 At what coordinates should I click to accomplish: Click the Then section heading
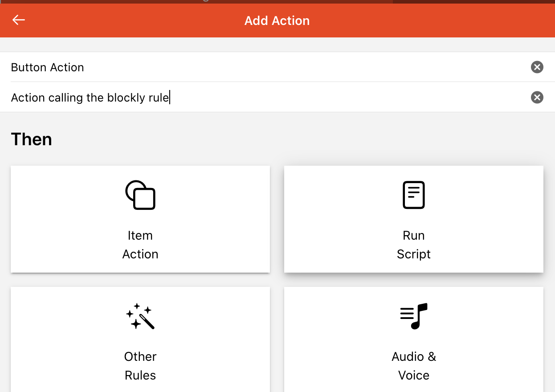[x=32, y=139]
